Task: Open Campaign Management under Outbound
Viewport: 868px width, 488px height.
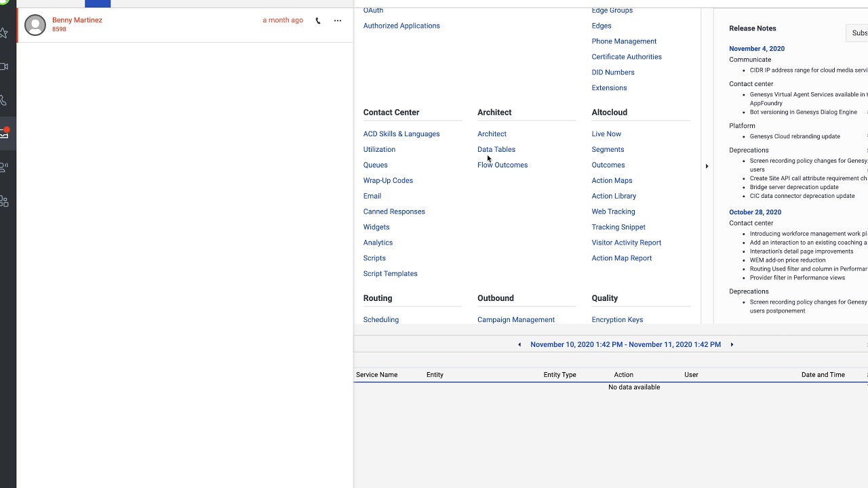Action: tap(516, 320)
